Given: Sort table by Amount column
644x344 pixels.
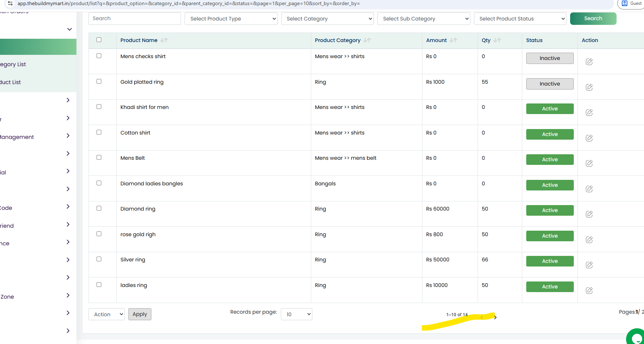Looking at the screenshot, I should pos(453,40).
